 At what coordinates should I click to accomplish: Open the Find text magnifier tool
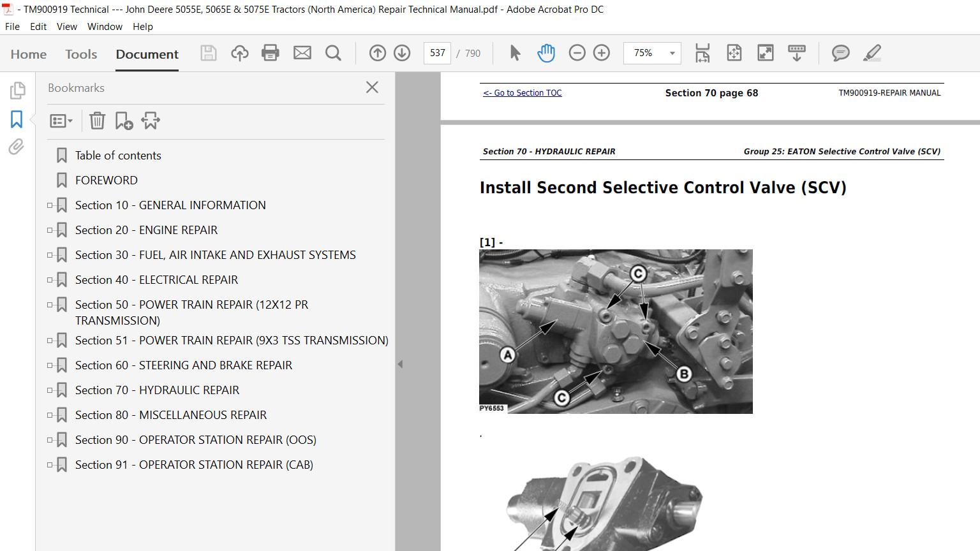(x=333, y=53)
